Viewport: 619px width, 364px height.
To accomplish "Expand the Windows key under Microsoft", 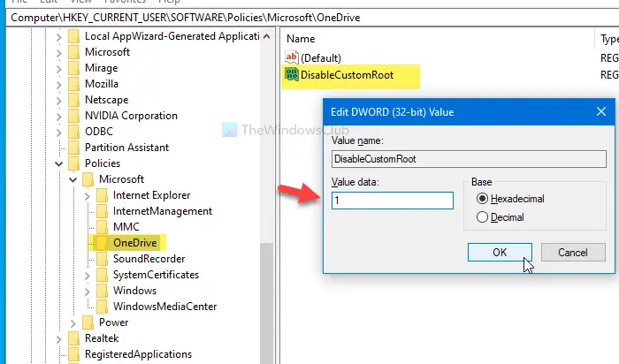I will point(88,291).
